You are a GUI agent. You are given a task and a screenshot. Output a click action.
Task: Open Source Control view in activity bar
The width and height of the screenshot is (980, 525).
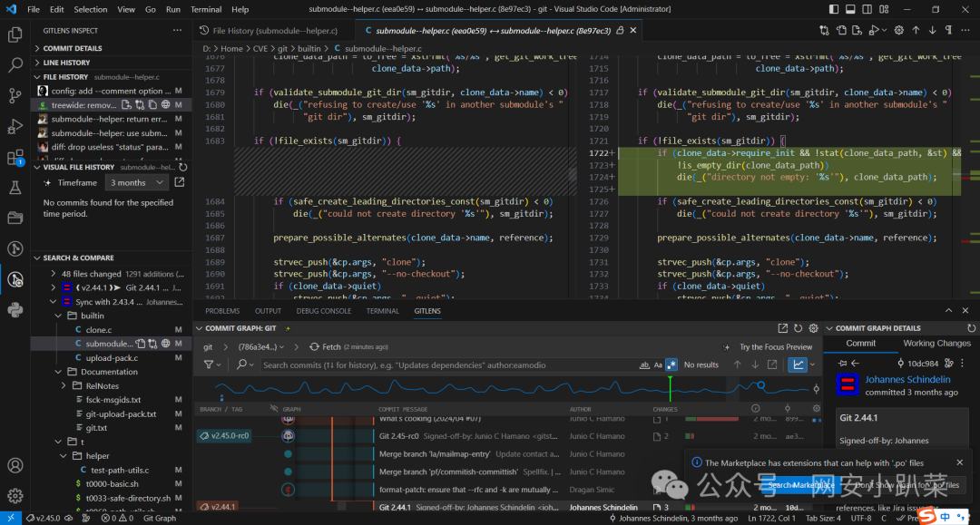15,95
